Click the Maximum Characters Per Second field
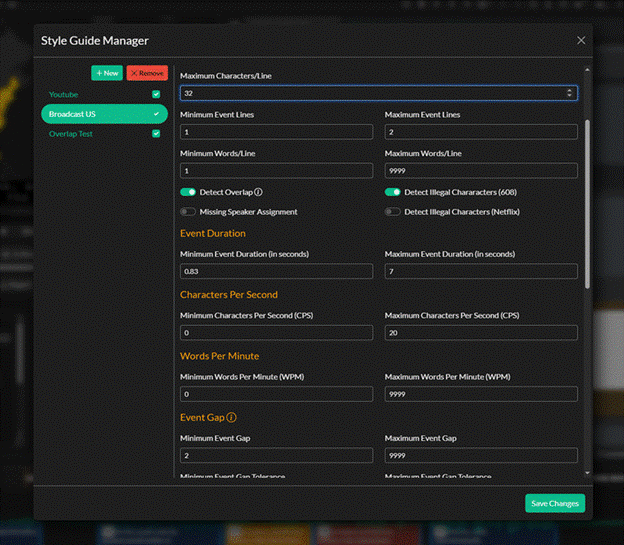The width and height of the screenshot is (624, 545). [481, 333]
